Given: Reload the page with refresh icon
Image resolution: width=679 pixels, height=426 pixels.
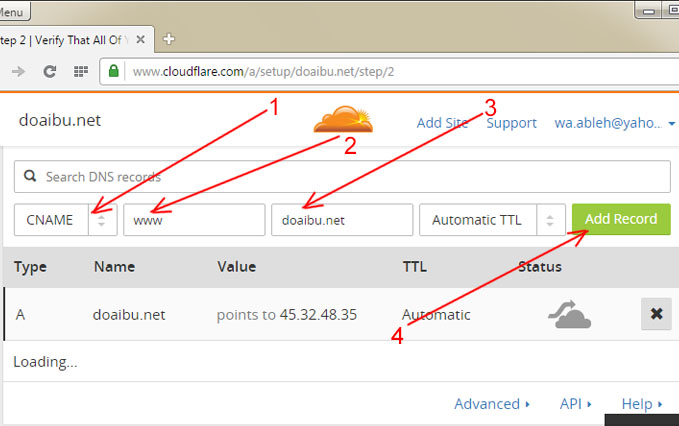Looking at the screenshot, I should point(50,71).
